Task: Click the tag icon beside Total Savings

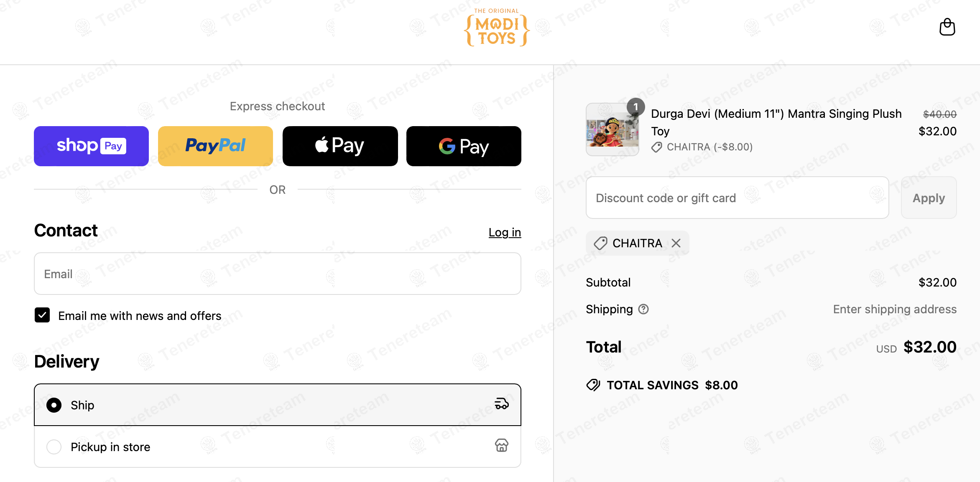Action: point(593,385)
